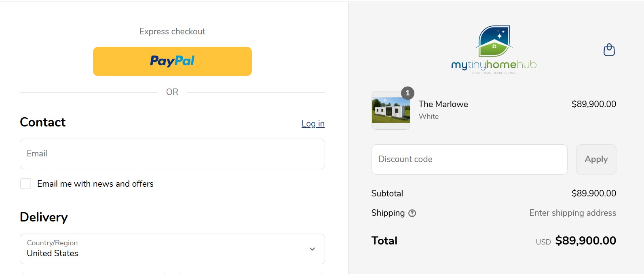This screenshot has height=274, width=644.
Task: Focus the Discount code field
Action: point(469,160)
